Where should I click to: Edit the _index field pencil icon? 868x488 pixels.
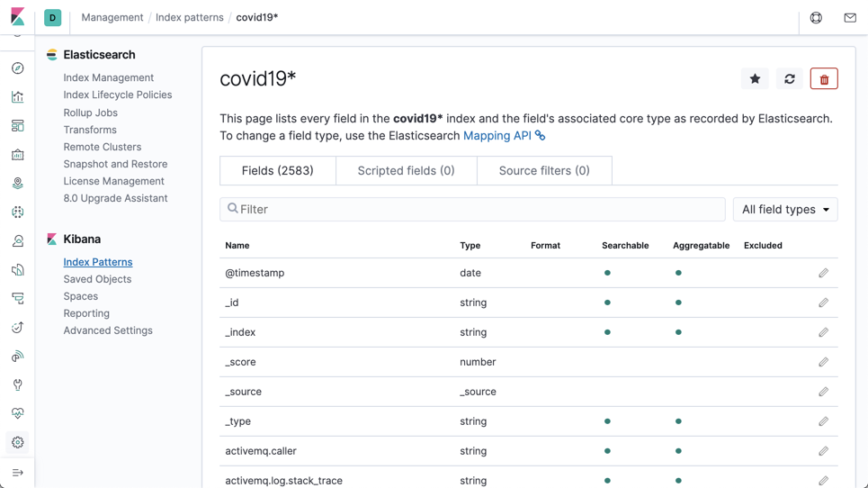(824, 332)
